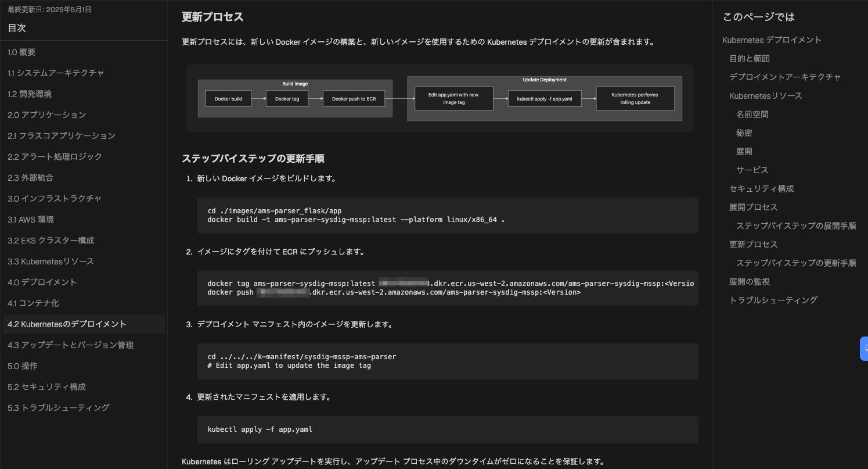868x469 pixels.
Task: Click the 'Docker build' diagram box
Action: pos(229,99)
